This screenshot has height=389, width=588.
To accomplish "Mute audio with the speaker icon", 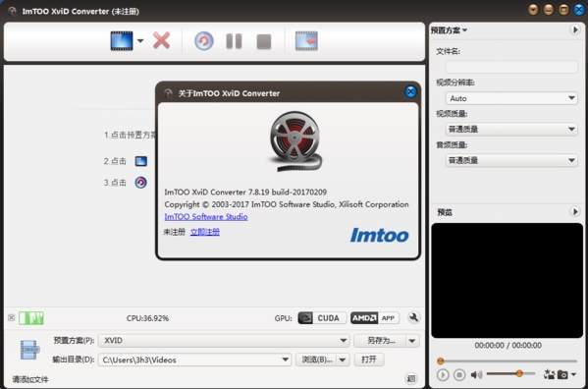I will 476,374.
